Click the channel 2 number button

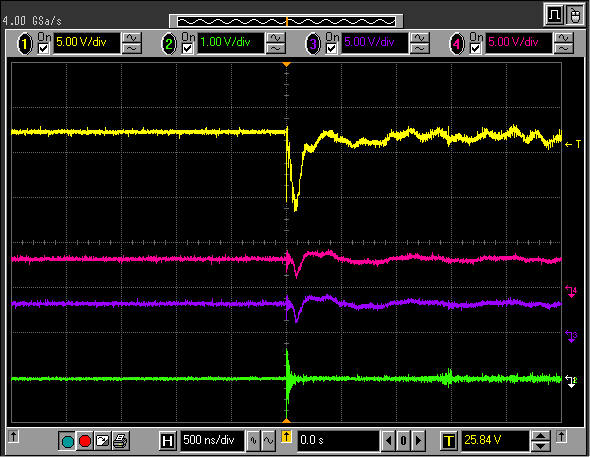click(x=169, y=44)
